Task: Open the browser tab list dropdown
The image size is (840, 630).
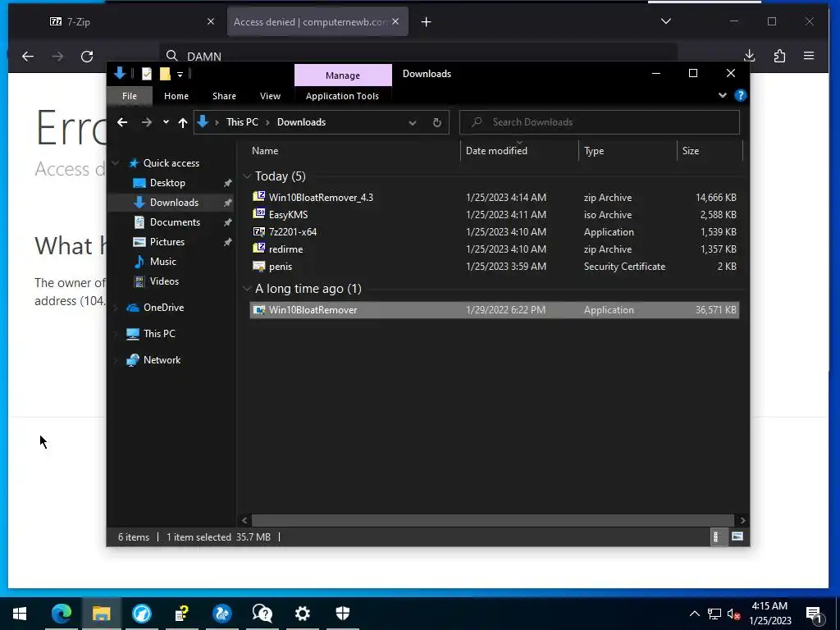Action: (666, 21)
